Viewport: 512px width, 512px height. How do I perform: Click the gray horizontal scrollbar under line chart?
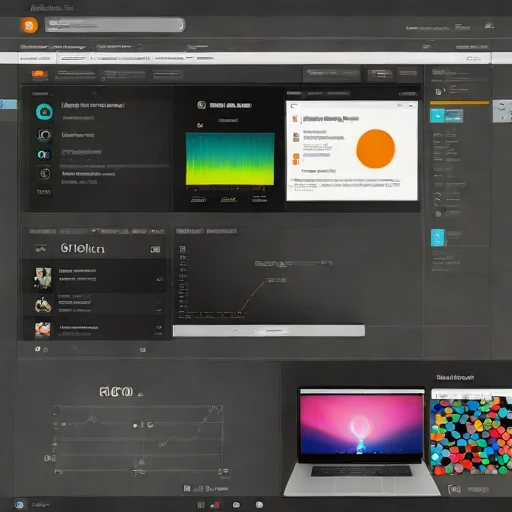tap(269, 331)
